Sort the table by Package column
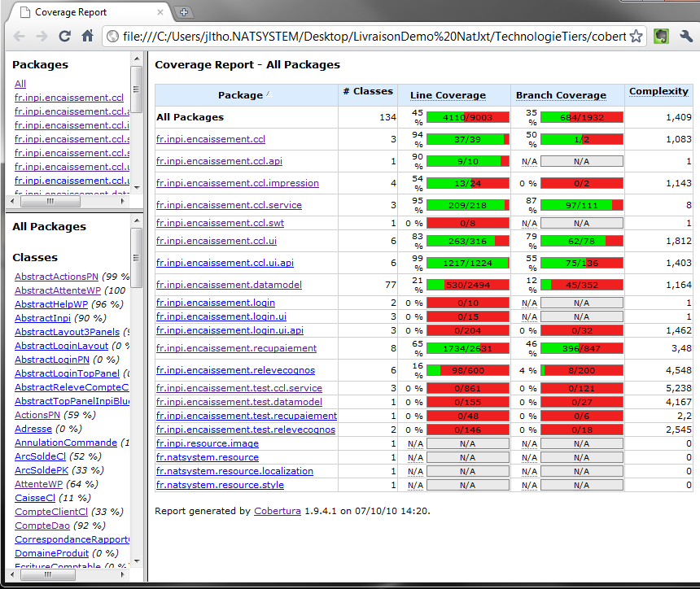The image size is (700, 589). [x=241, y=95]
